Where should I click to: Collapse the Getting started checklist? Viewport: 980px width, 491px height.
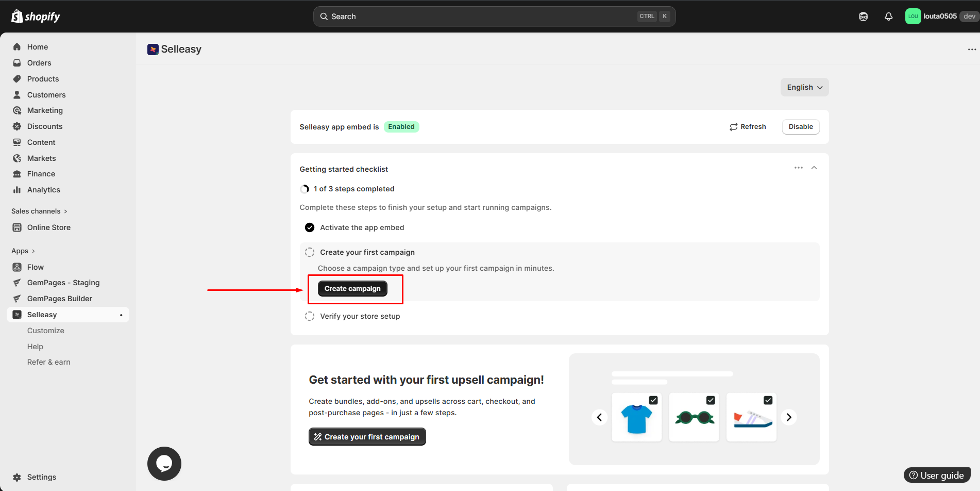click(814, 168)
